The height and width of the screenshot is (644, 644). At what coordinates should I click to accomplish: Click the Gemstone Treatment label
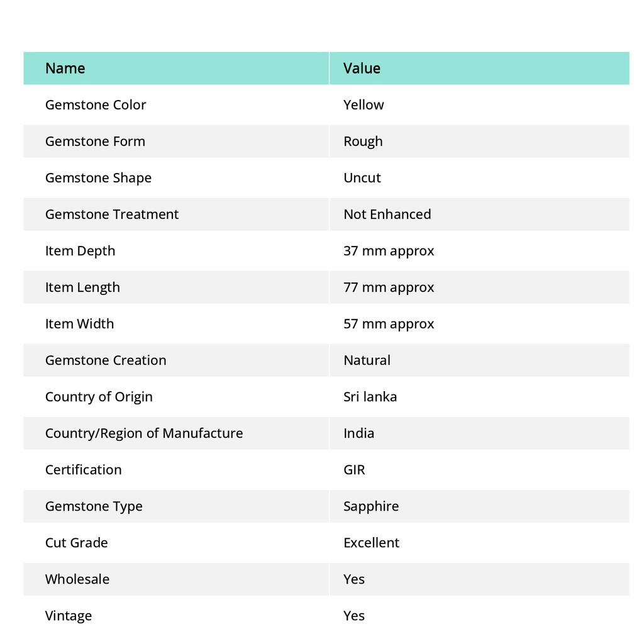click(112, 214)
